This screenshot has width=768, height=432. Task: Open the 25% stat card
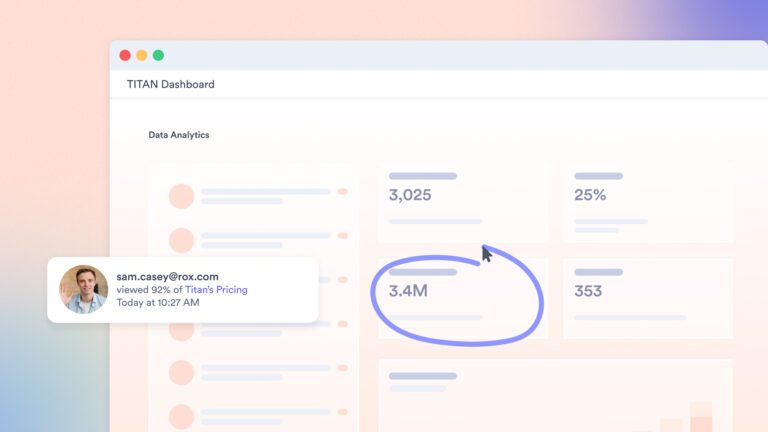pyautogui.click(x=648, y=203)
